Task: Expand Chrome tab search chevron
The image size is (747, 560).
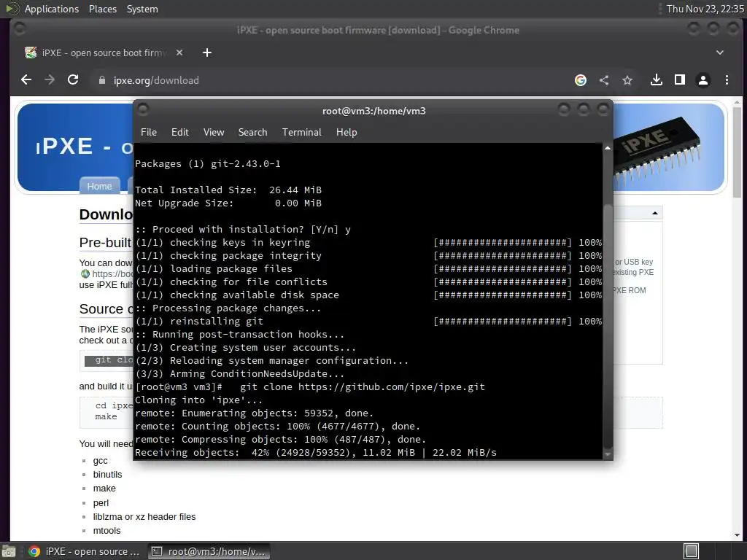Action: coord(720,52)
